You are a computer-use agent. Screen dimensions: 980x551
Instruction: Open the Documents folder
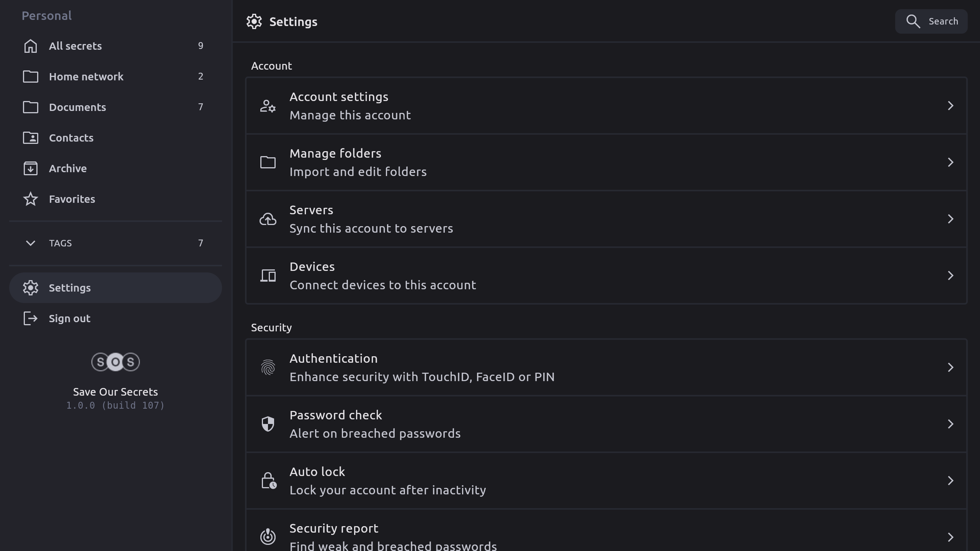[77, 107]
